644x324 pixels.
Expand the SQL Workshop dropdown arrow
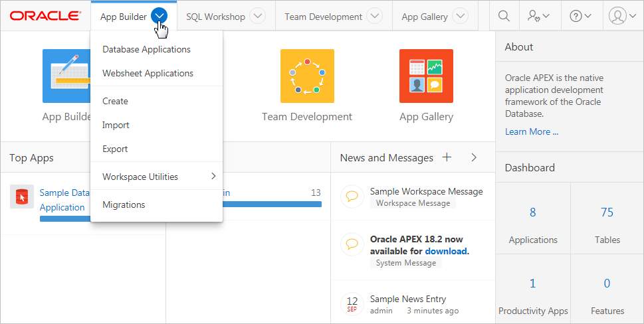tap(257, 17)
